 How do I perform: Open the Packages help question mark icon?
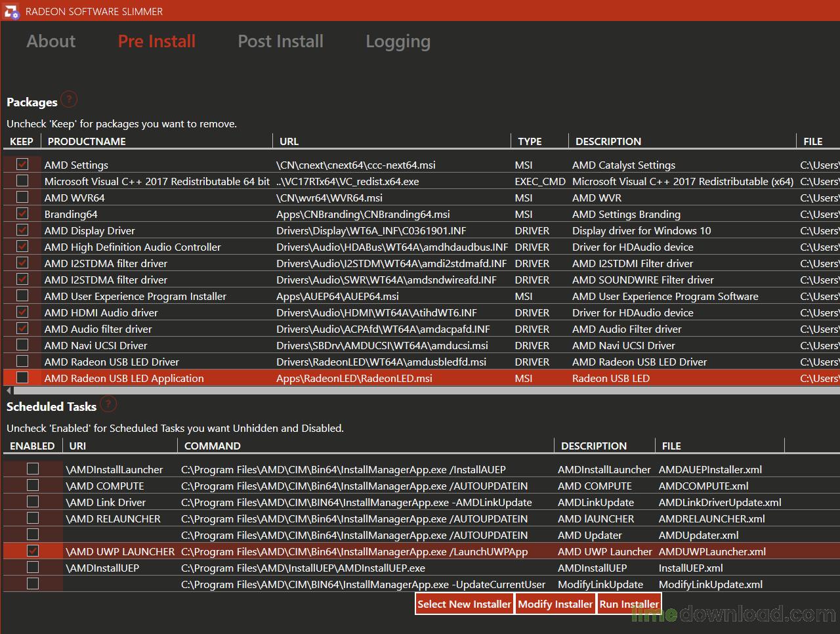(x=69, y=100)
